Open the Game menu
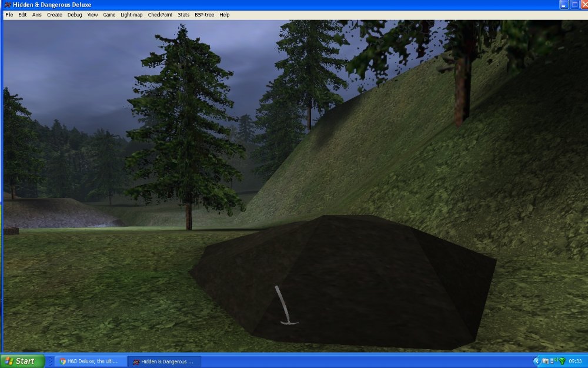 [109, 15]
